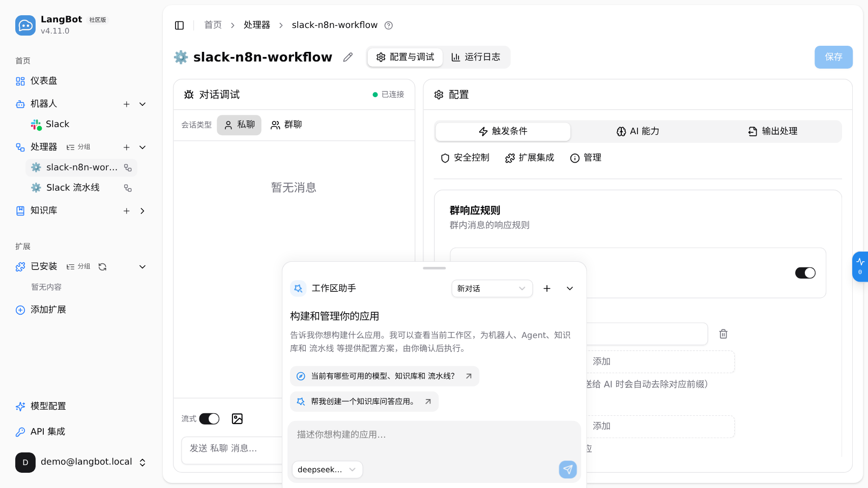Start new conversation with plus in 工作区助手
868x488 pixels.
coord(547,289)
